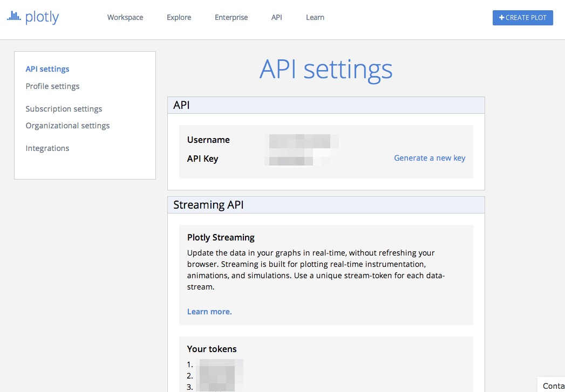The height and width of the screenshot is (392, 565).
Task: Click the second streaming token
Action: point(220,376)
